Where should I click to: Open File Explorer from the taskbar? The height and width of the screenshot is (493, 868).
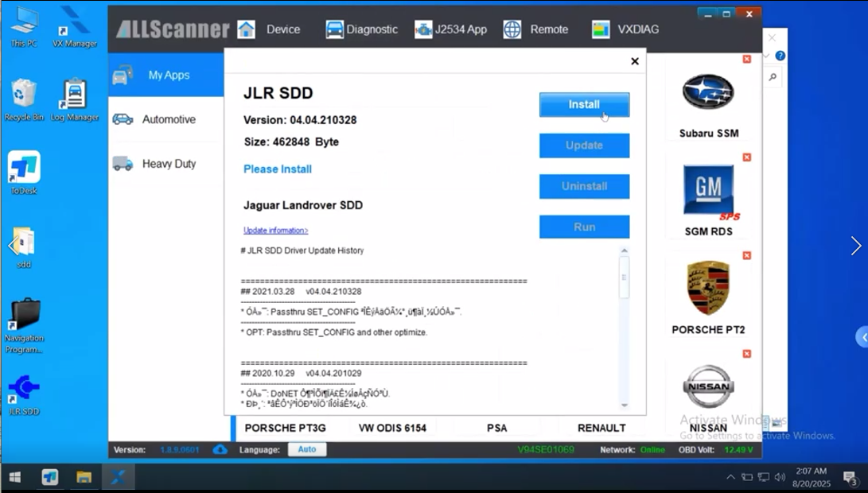coord(84,478)
